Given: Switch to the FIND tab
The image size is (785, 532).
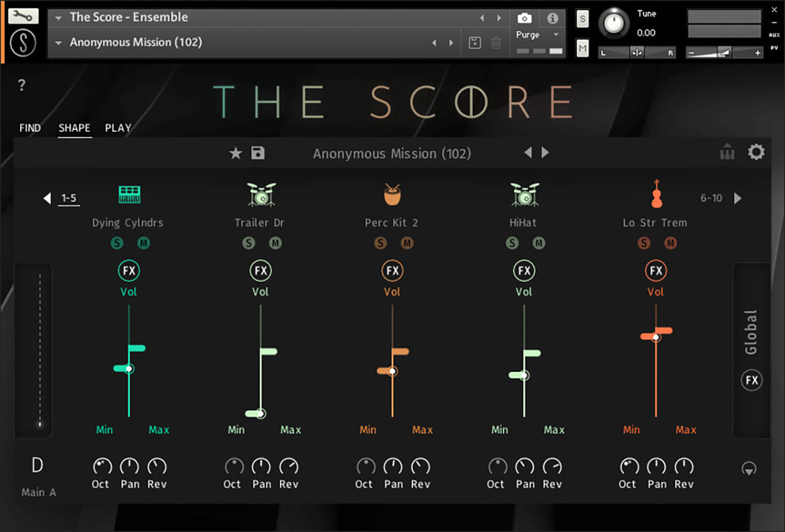Looking at the screenshot, I should click(x=30, y=128).
